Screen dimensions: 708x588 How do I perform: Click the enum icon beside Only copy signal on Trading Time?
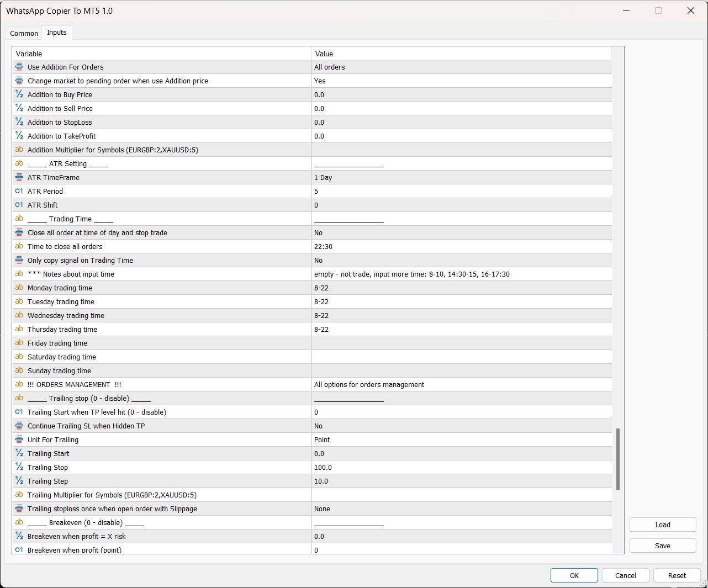pyautogui.click(x=19, y=260)
